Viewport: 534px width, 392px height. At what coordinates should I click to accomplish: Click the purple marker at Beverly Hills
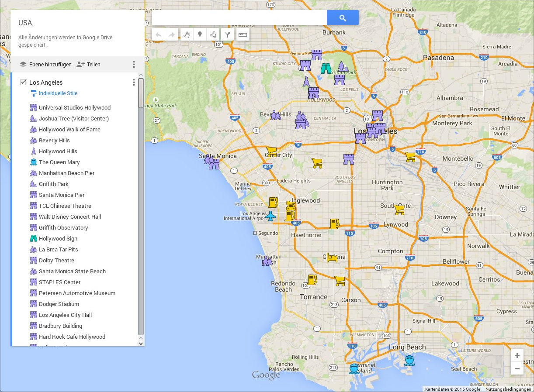tap(275, 115)
